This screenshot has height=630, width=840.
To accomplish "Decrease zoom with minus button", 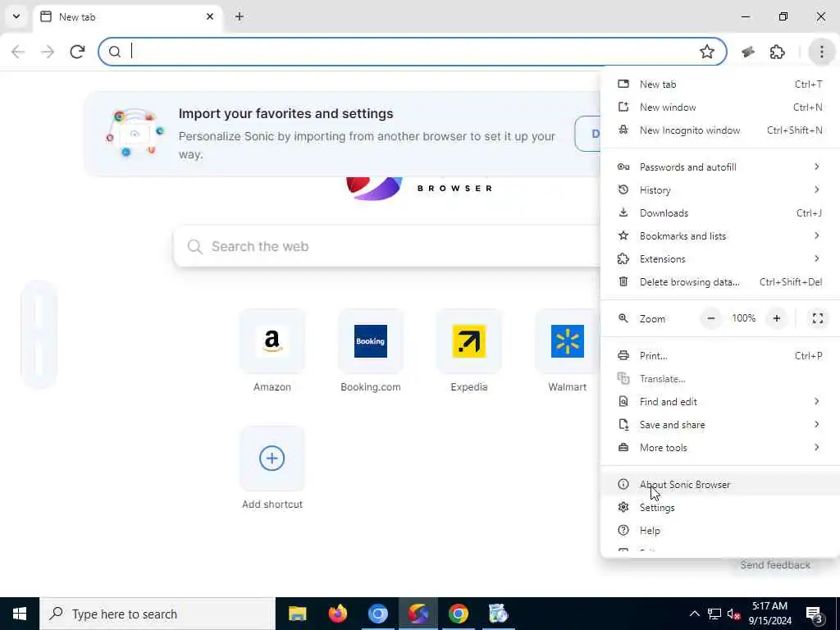I will click(x=711, y=319).
